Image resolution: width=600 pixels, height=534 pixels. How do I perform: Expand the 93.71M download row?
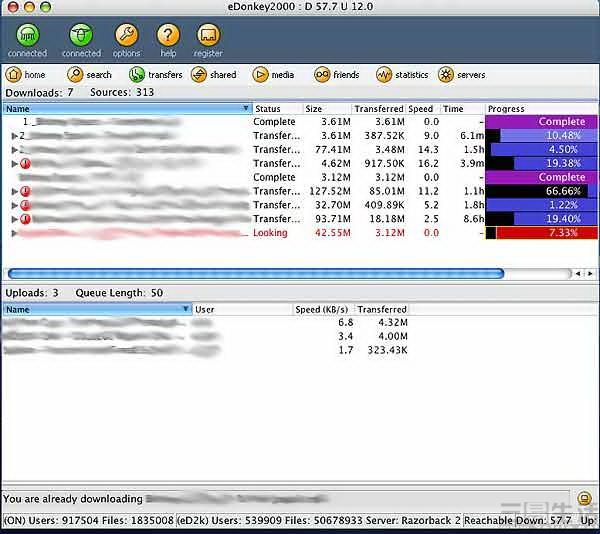pyautogui.click(x=14, y=219)
